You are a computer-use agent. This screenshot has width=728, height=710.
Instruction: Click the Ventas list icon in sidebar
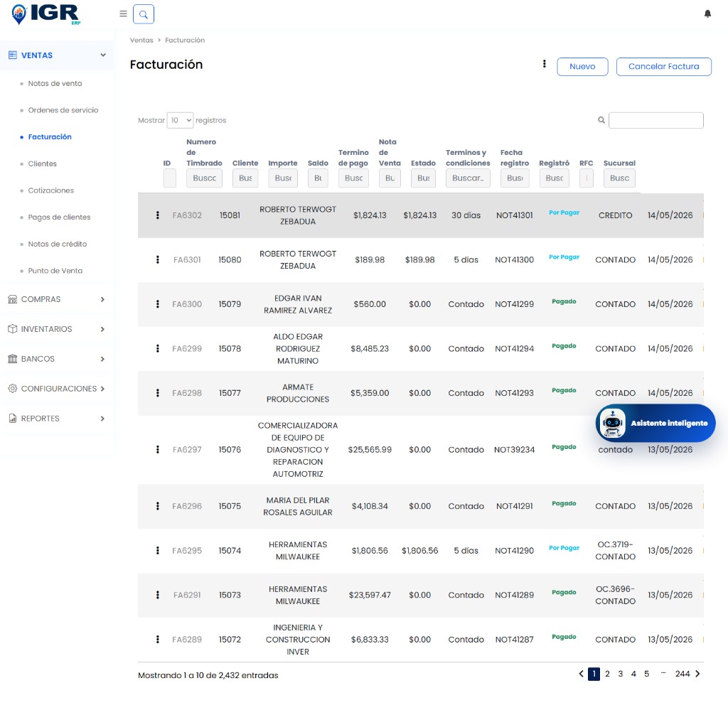click(13, 55)
